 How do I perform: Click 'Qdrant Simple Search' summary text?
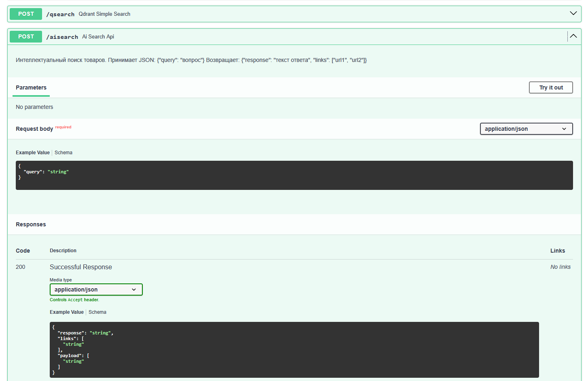coord(104,14)
